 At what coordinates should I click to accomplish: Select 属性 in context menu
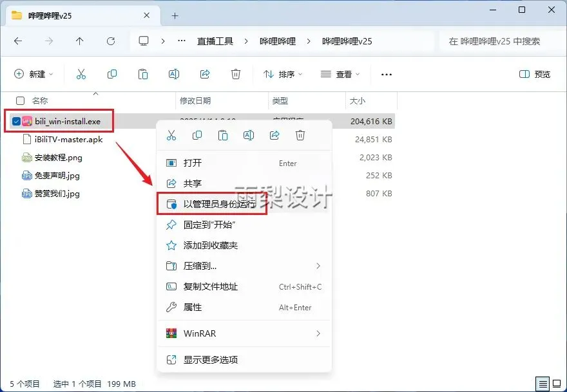244,308
